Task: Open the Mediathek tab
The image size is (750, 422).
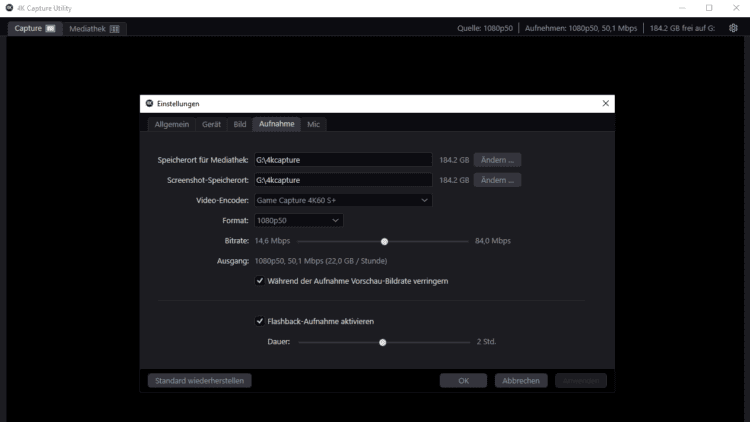Action: pos(94,28)
